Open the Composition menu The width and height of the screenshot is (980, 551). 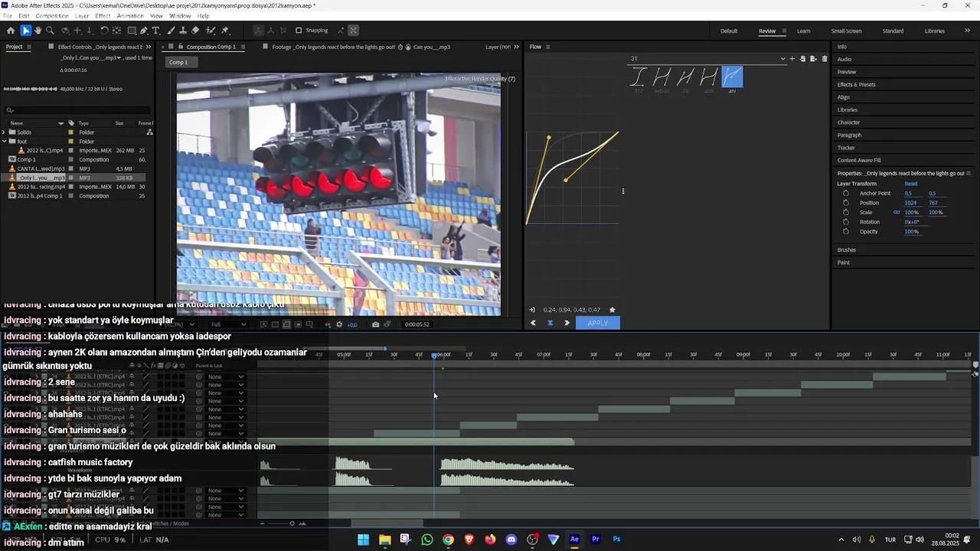52,15
